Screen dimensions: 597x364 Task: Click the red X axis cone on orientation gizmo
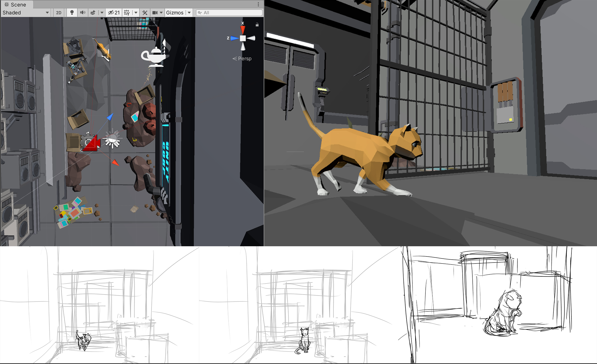tap(243, 29)
